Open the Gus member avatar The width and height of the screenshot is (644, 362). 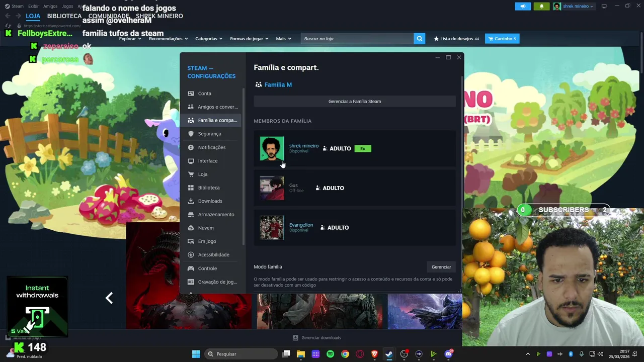tap(272, 188)
